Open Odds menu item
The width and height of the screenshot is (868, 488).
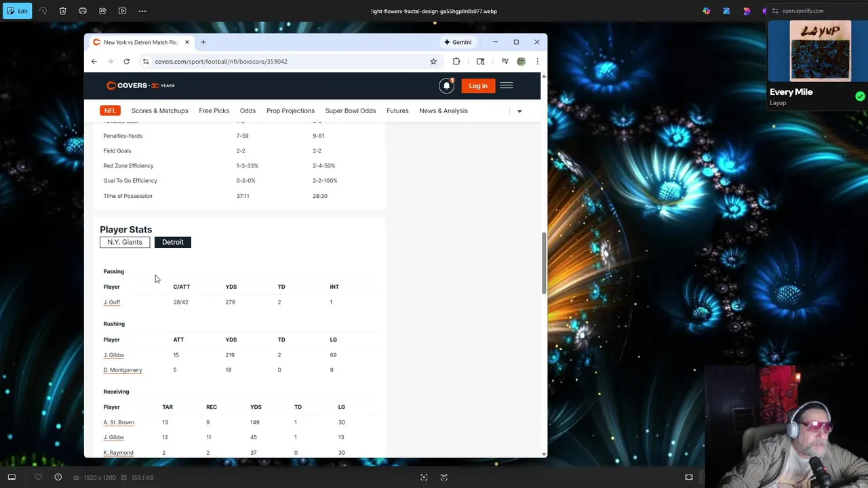point(248,110)
